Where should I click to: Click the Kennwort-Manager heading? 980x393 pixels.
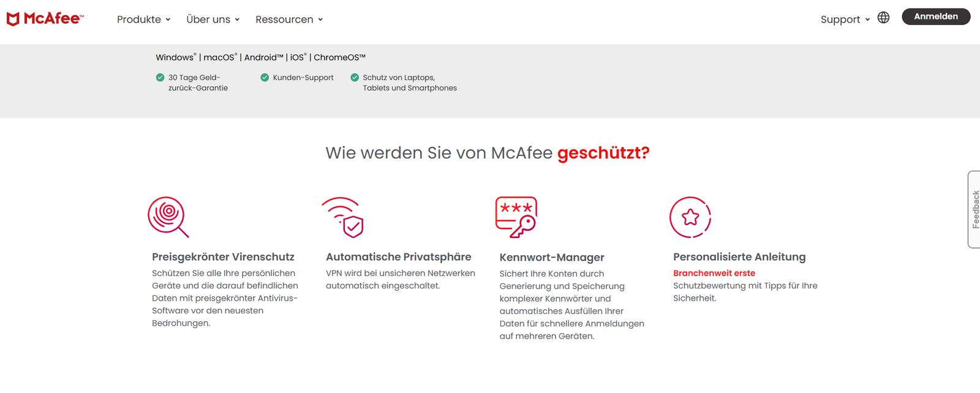point(552,258)
